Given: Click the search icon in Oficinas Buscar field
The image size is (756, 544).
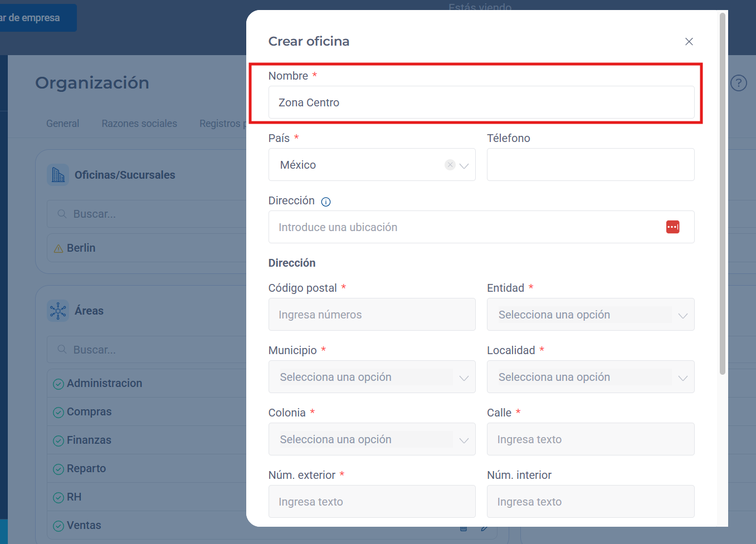Looking at the screenshot, I should [x=62, y=214].
